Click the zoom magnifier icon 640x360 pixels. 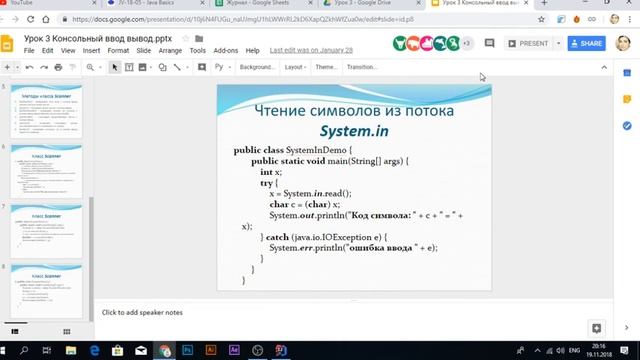90,67
